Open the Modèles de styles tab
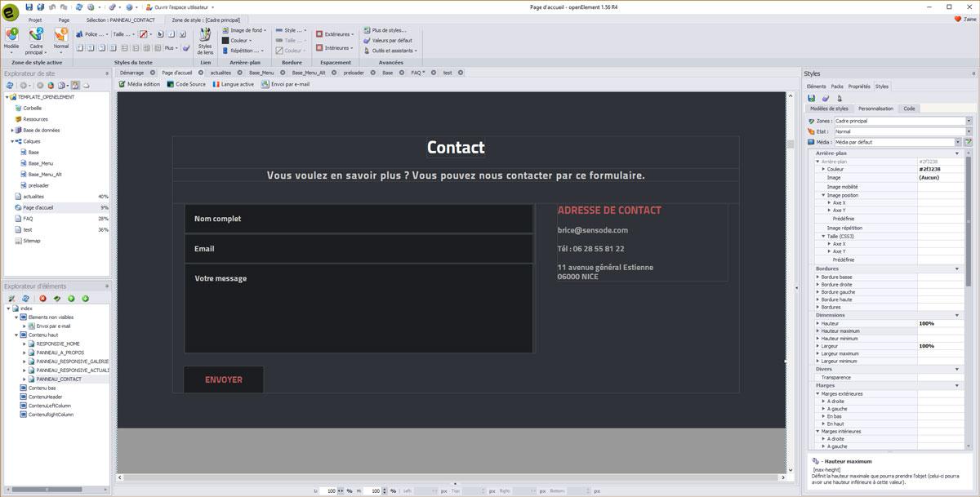 829,109
